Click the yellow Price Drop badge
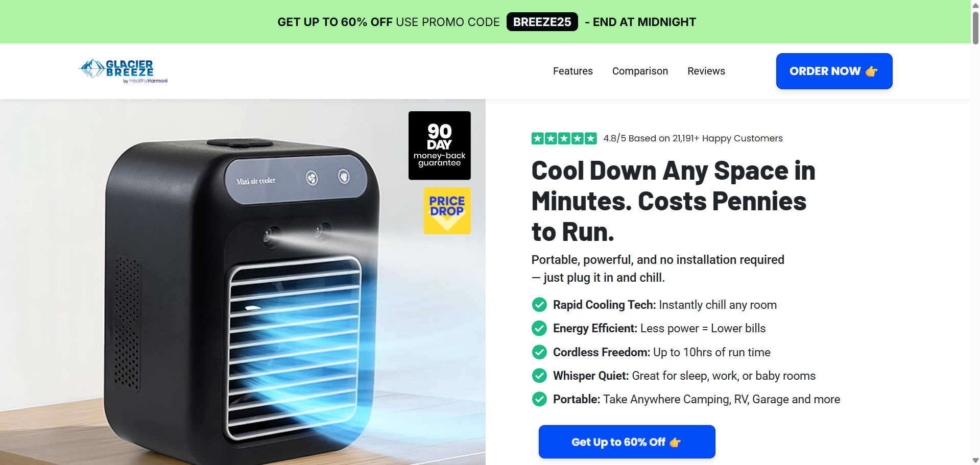The height and width of the screenshot is (465, 980). coord(447,211)
